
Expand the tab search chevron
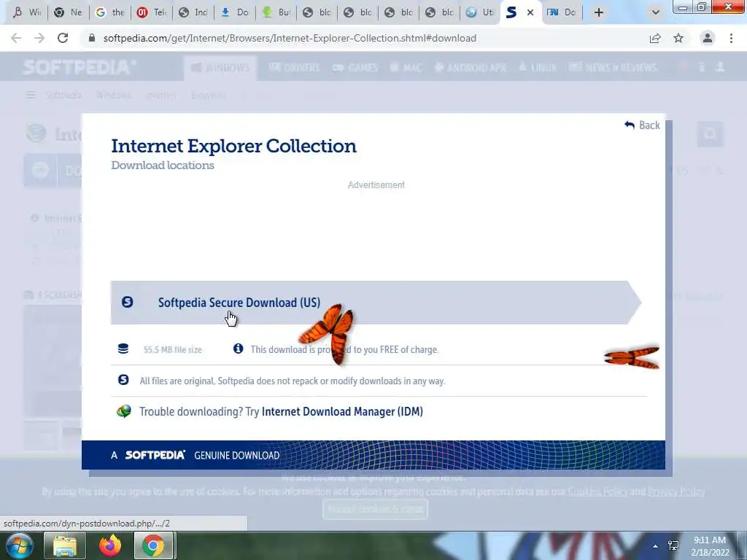point(656,12)
